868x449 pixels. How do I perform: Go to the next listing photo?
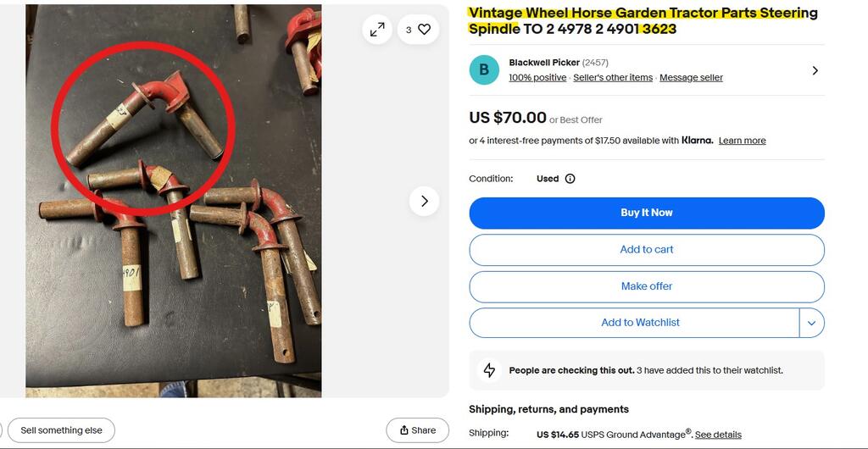(x=424, y=201)
